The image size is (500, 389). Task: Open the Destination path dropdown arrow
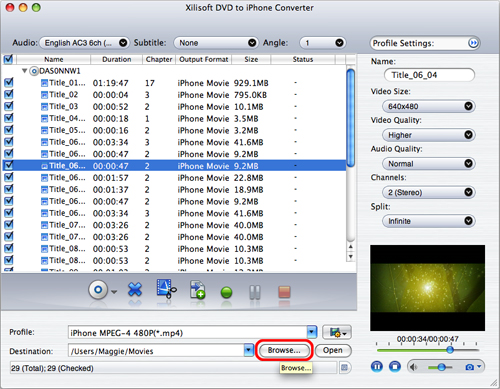(249, 350)
